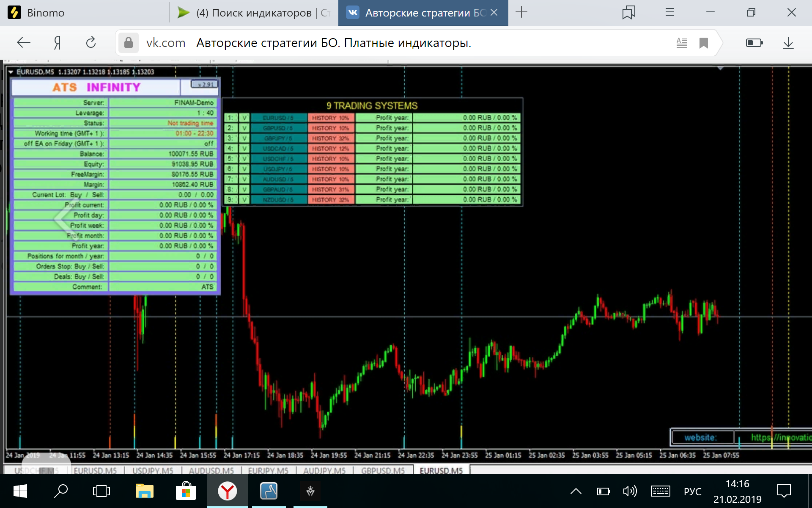Viewport: 812px width, 508px height.
Task: Launch File Explorer from taskbar
Action: coord(145,491)
